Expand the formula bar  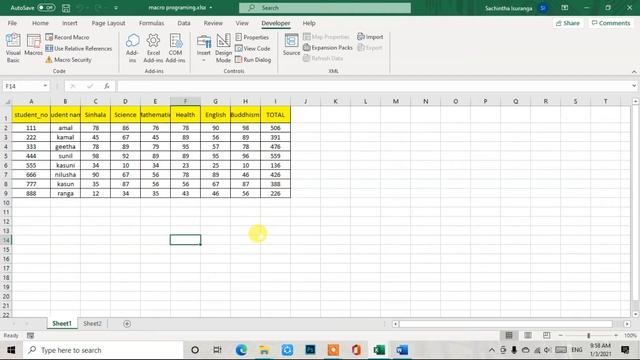(634, 86)
